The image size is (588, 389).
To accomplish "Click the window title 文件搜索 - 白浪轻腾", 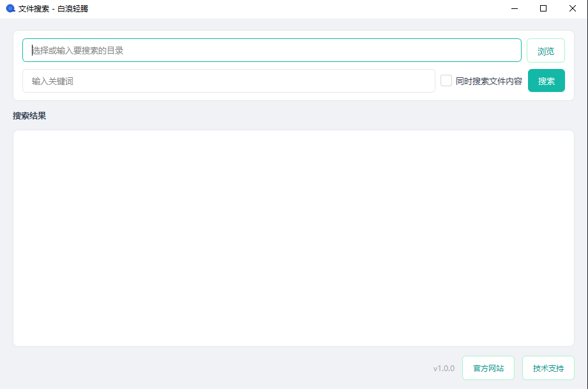I will pos(54,9).
